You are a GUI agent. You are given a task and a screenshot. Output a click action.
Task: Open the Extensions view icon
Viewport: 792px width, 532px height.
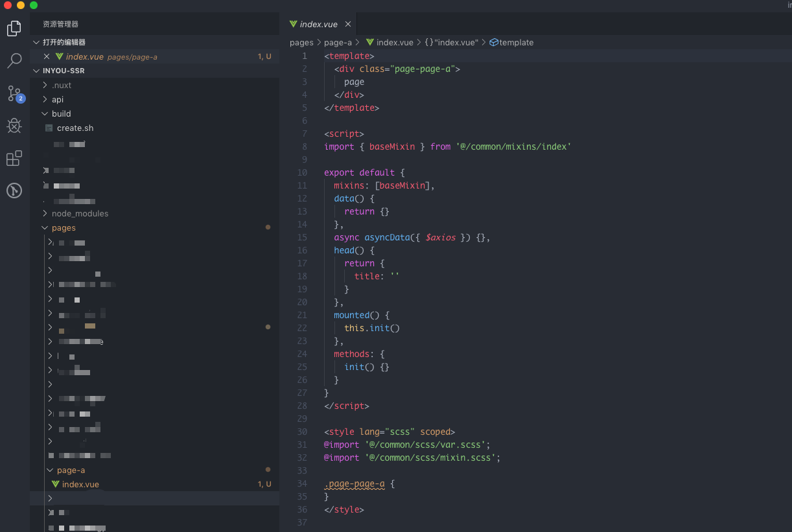pyautogui.click(x=14, y=158)
